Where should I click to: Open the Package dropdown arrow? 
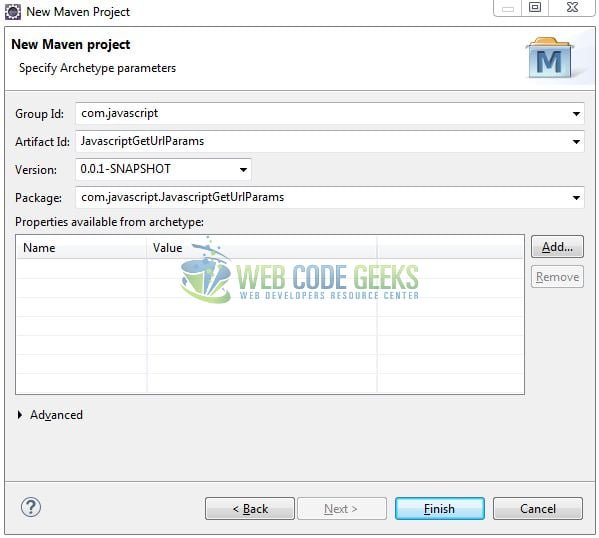[x=576, y=198]
